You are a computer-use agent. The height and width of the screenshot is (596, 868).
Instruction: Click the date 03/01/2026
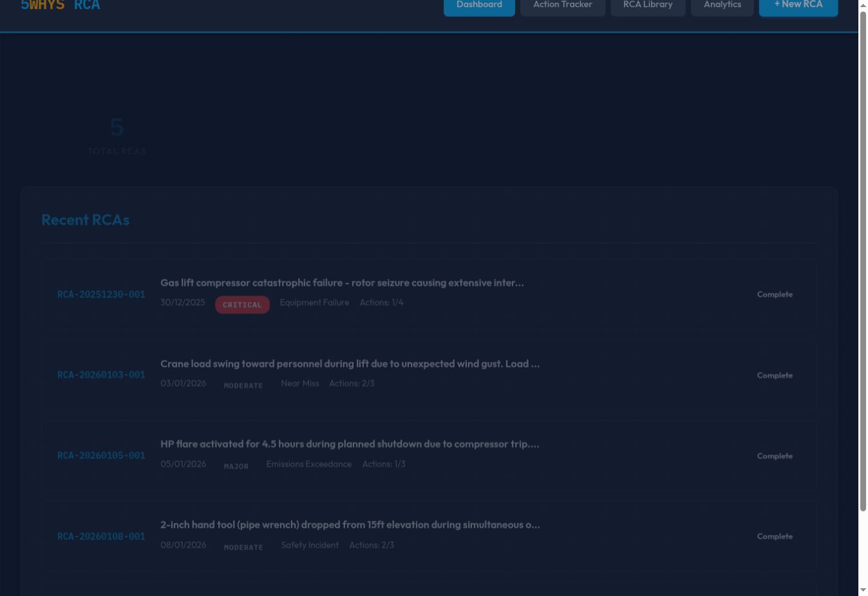(184, 384)
